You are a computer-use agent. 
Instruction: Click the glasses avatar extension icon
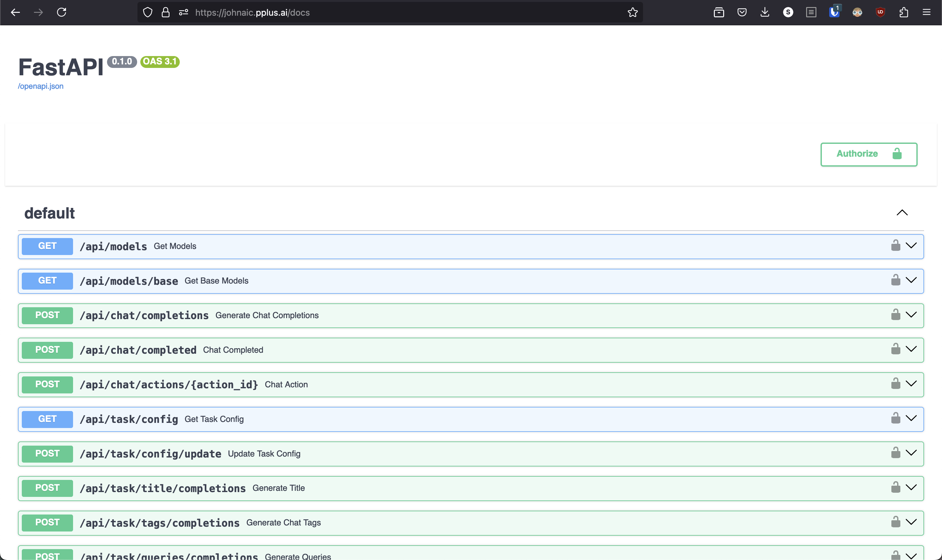857,12
